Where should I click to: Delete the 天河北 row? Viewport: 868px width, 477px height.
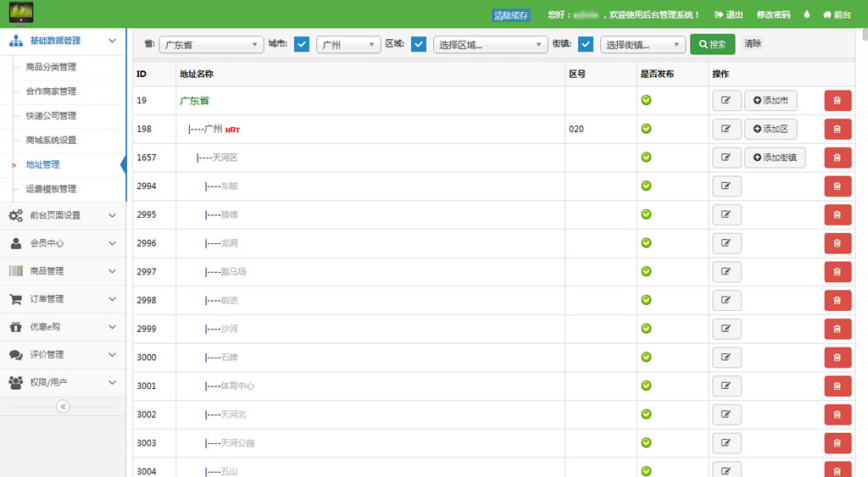pos(837,414)
